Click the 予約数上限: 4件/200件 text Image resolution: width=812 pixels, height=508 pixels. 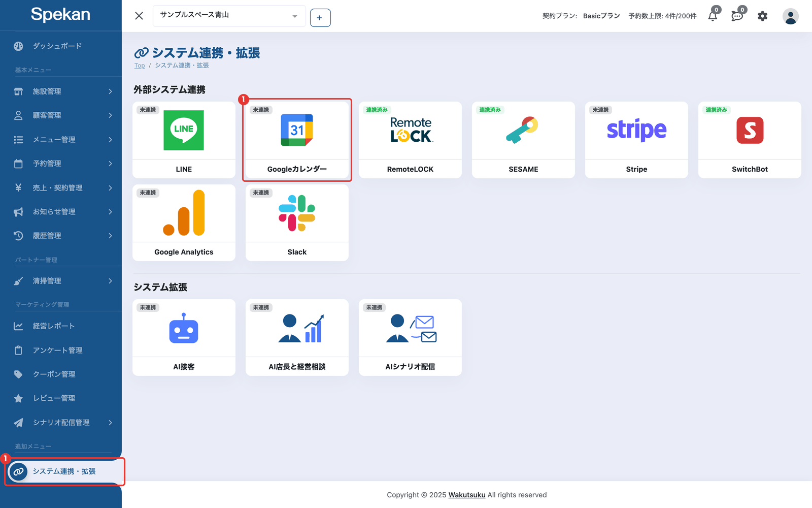pyautogui.click(x=662, y=16)
